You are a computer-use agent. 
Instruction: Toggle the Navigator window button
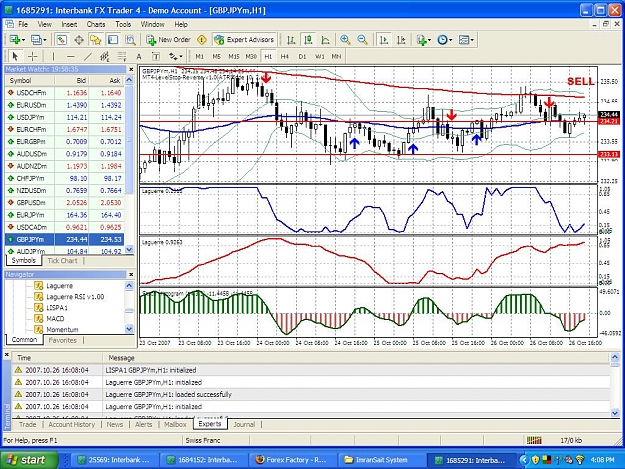tap(96, 40)
